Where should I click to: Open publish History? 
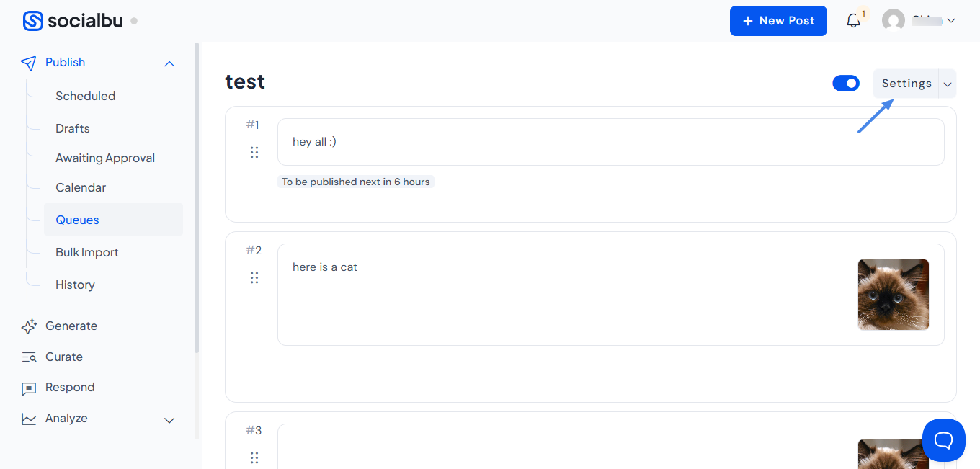point(75,285)
